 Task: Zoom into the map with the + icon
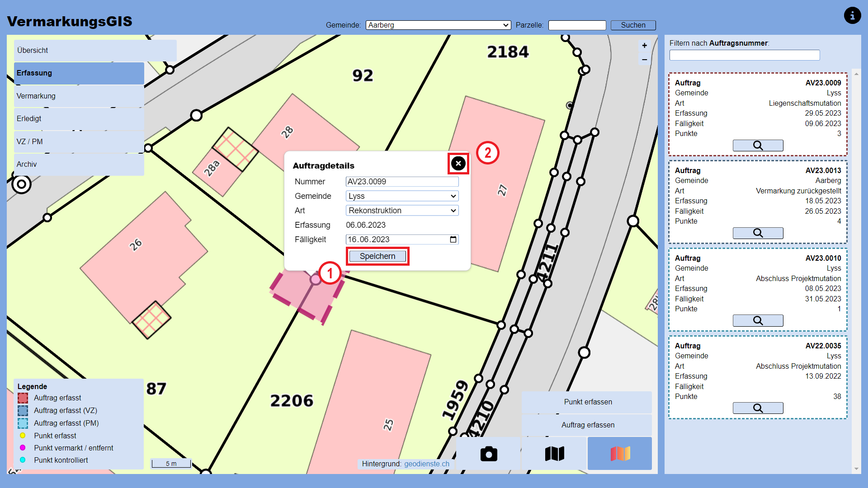644,45
